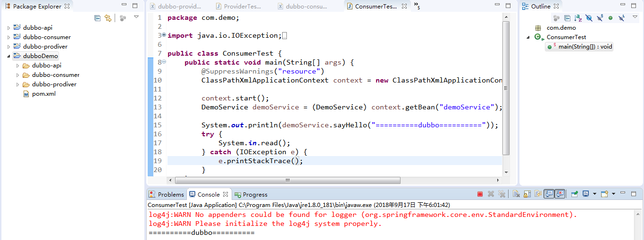644x240 pixels.
Task: Expand folded import block on line 3
Action: click(x=164, y=35)
